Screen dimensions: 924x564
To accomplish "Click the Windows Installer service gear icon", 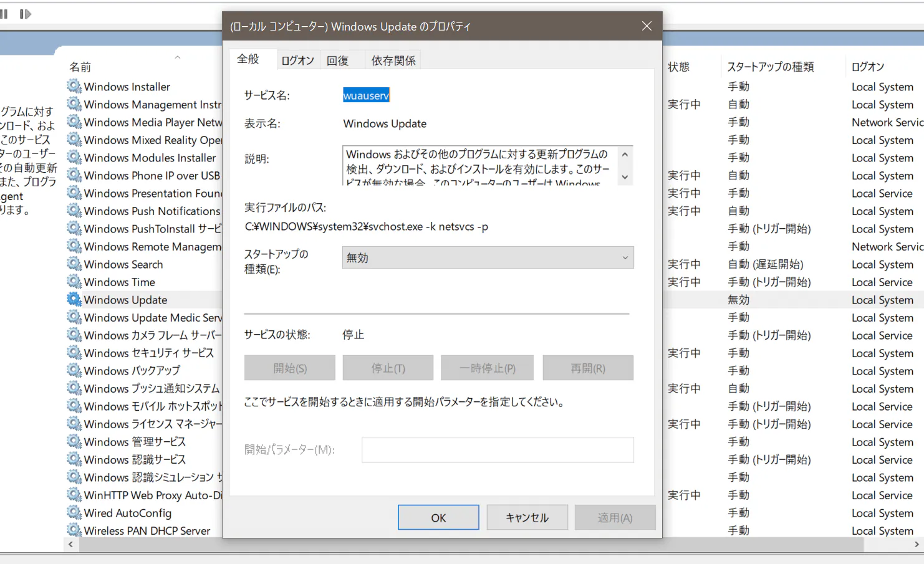I will pyautogui.click(x=74, y=86).
